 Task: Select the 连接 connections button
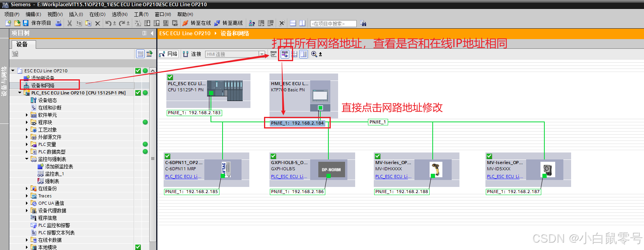[x=192, y=54]
